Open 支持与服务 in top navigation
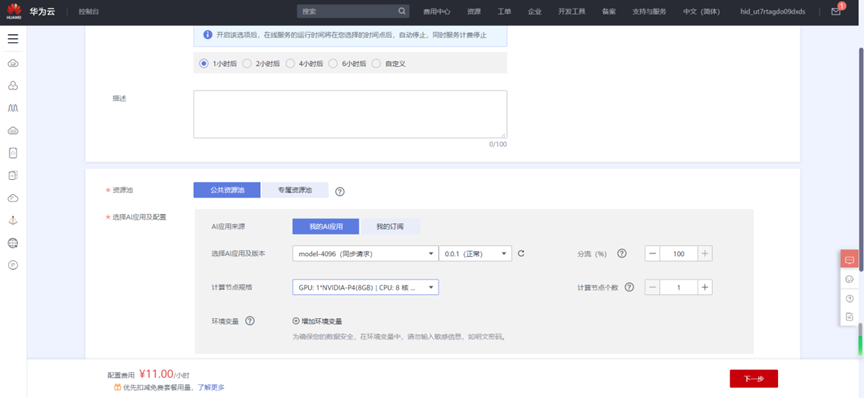The width and height of the screenshot is (864, 398). [650, 12]
